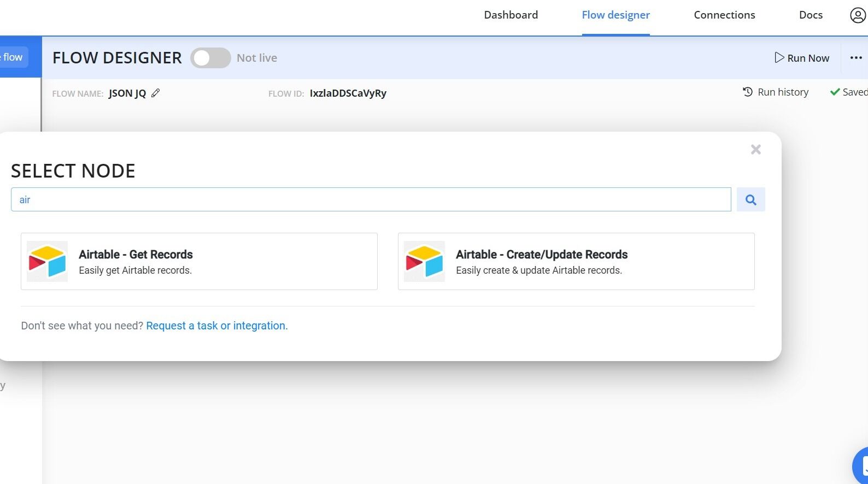Click the Not live status label
This screenshot has width=868, height=484.
tap(257, 58)
